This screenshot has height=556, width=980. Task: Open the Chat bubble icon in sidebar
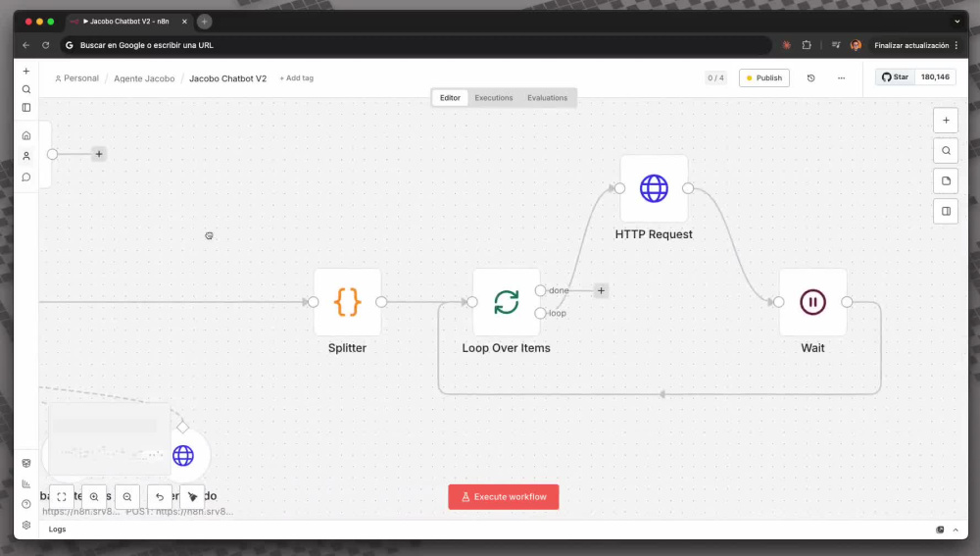tap(26, 177)
